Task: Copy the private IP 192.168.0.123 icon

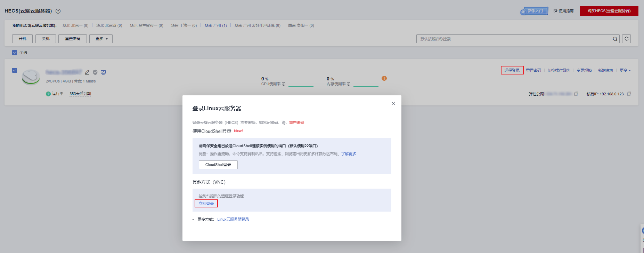Action: tap(629, 94)
